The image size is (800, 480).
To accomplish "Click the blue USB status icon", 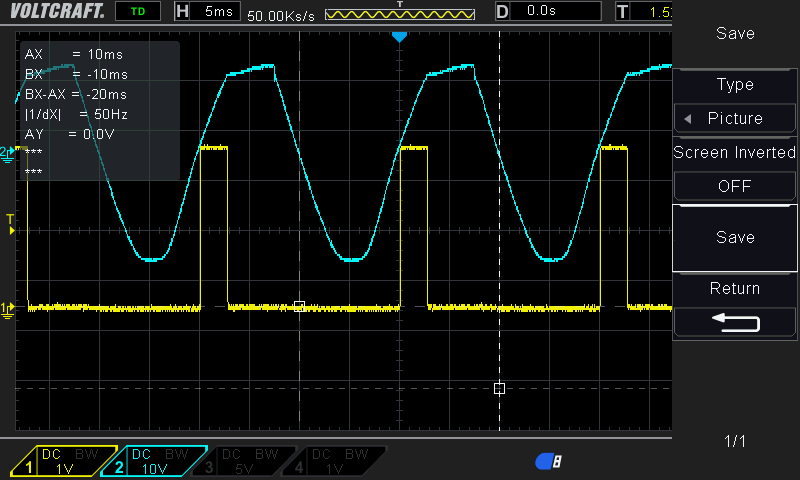I will 548,461.
